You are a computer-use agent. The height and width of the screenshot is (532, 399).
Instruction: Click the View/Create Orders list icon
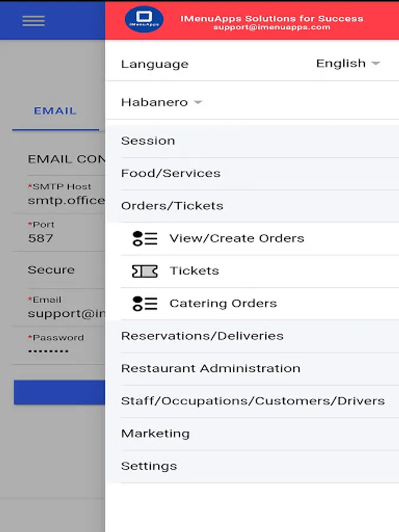point(145,239)
